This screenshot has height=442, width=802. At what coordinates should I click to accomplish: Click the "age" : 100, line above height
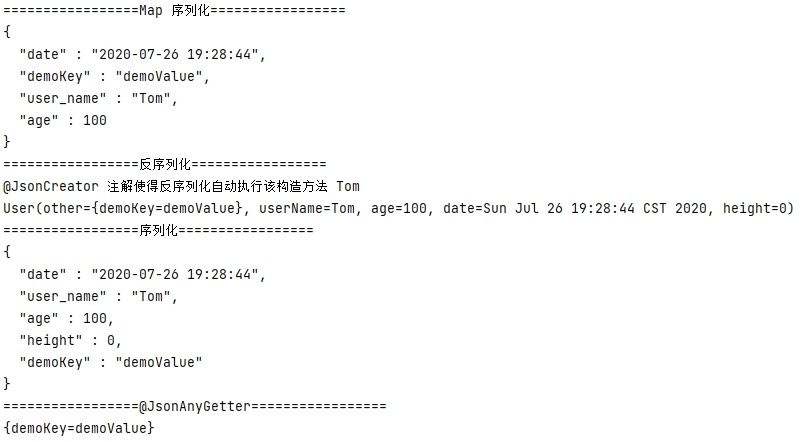(x=66, y=318)
